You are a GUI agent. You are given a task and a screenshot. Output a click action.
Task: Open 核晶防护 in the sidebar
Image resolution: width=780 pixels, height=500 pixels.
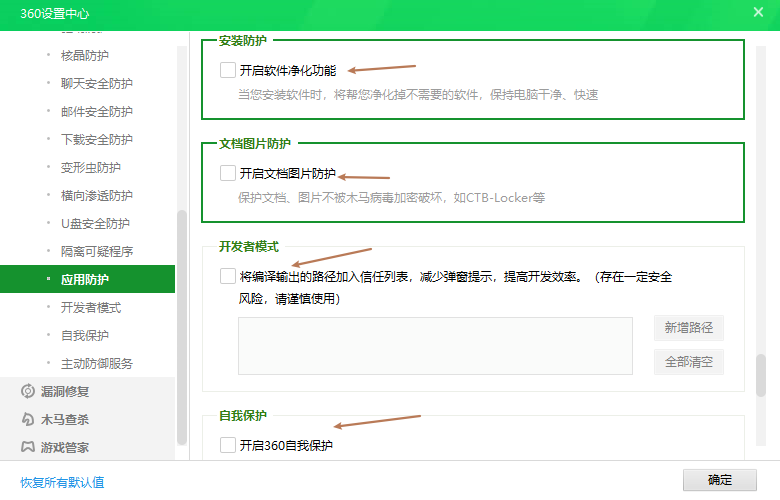pyautogui.click(x=85, y=55)
